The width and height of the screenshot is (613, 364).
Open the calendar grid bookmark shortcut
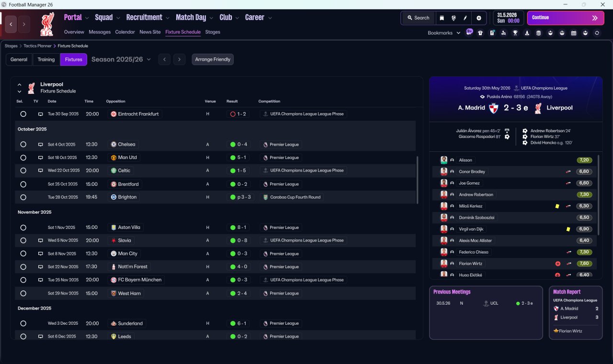click(574, 33)
